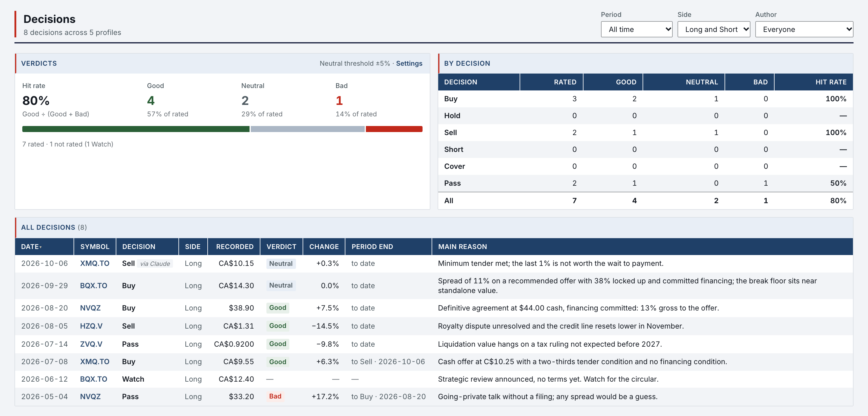Image resolution: width=868 pixels, height=416 pixels.
Task: Click 'to Sell · 2026-10-06' period end
Action: 388,361
